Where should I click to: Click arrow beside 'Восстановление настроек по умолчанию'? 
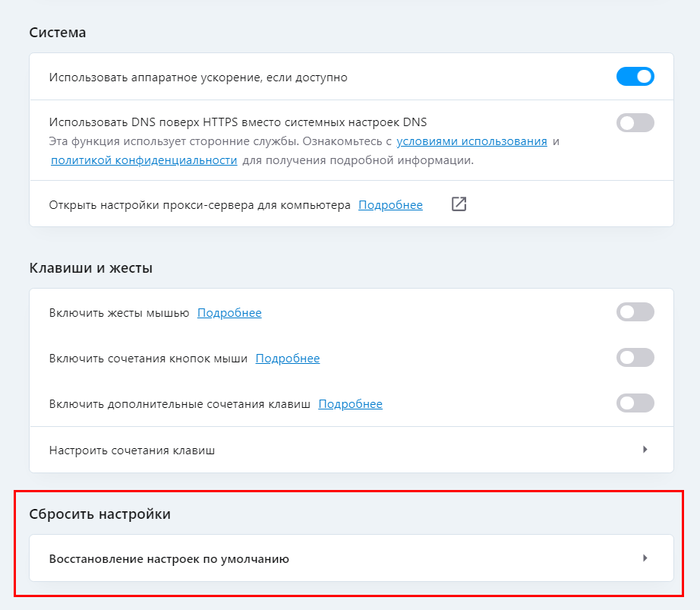point(645,558)
